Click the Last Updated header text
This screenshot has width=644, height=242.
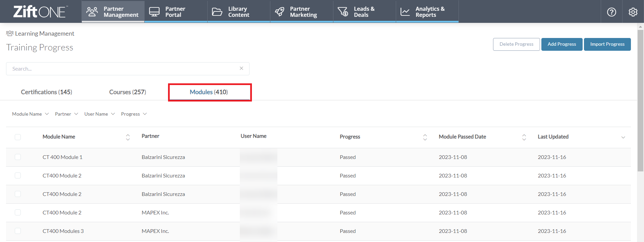point(553,137)
